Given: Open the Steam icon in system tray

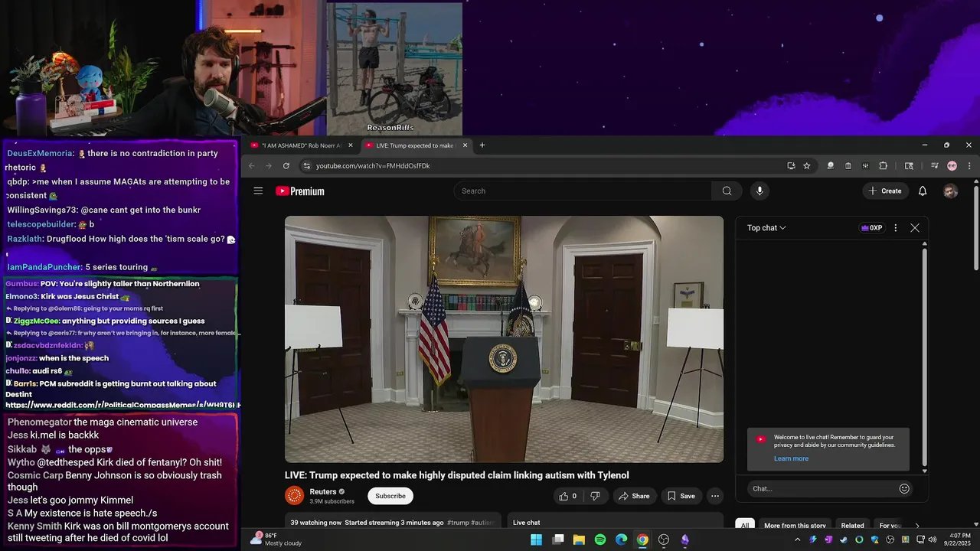Looking at the screenshot, I should [x=843, y=540].
